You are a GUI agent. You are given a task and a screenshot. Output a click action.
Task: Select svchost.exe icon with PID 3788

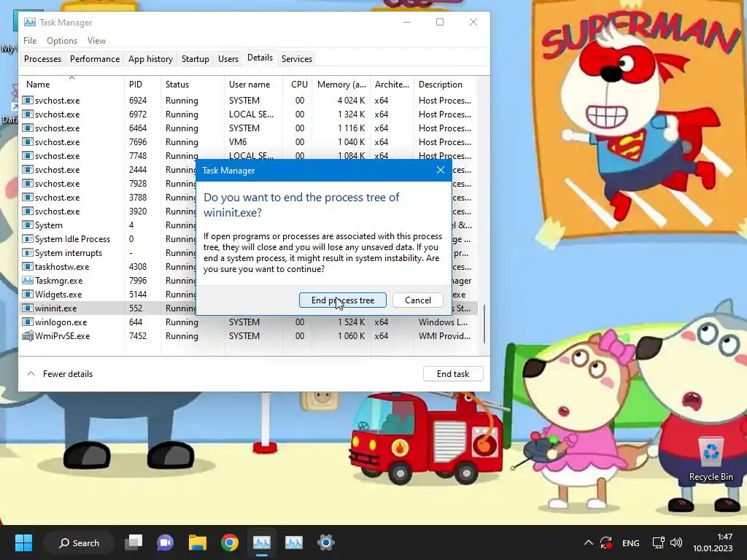click(28, 197)
